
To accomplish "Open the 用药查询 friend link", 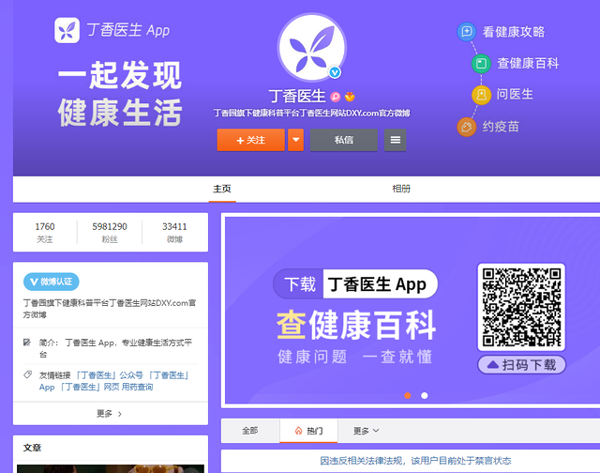I will [137, 387].
